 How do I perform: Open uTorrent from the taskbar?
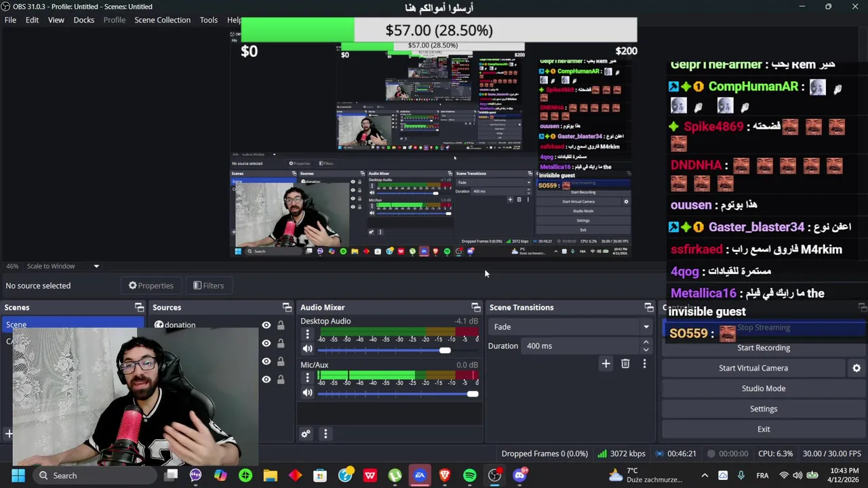(395, 475)
